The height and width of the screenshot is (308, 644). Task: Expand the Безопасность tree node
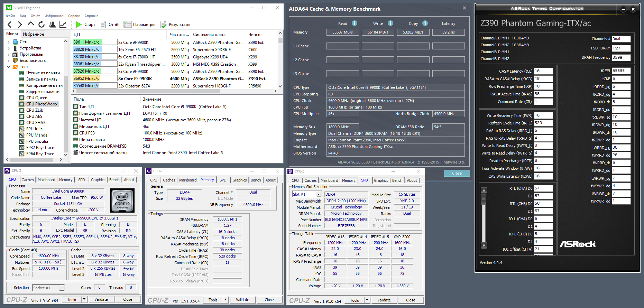[x=9, y=60]
